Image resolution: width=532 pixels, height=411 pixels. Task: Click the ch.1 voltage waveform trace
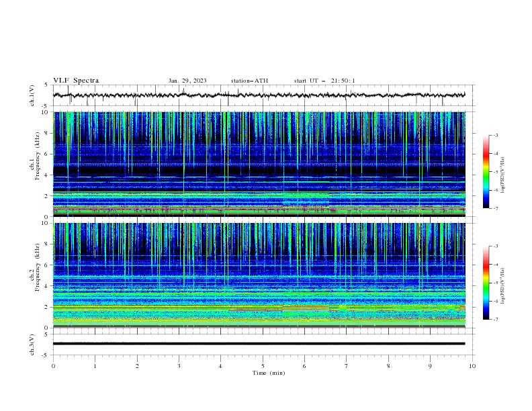[x=259, y=95]
